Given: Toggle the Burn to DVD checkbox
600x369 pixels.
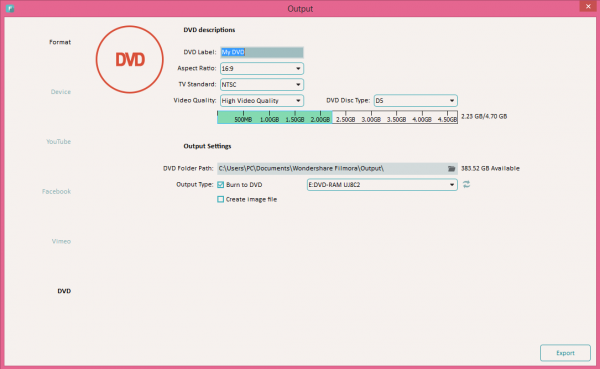Looking at the screenshot, I should 220,184.
